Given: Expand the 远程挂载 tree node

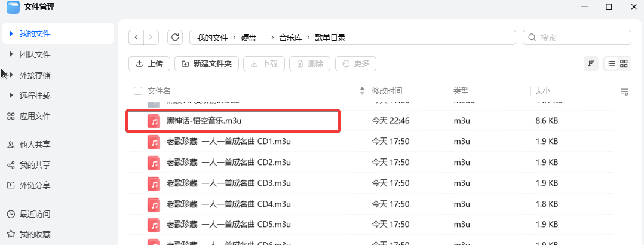Looking at the screenshot, I should [x=11, y=96].
